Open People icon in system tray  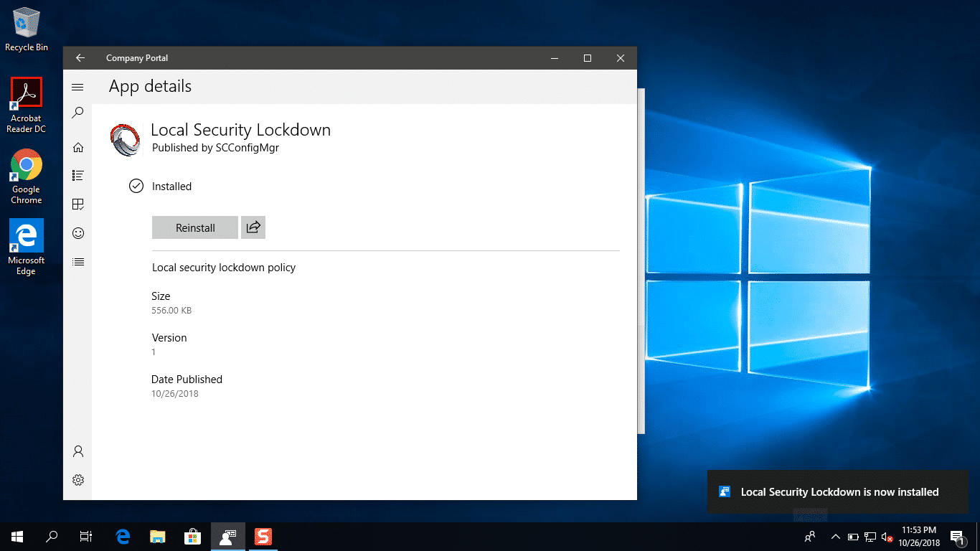[x=810, y=536]
